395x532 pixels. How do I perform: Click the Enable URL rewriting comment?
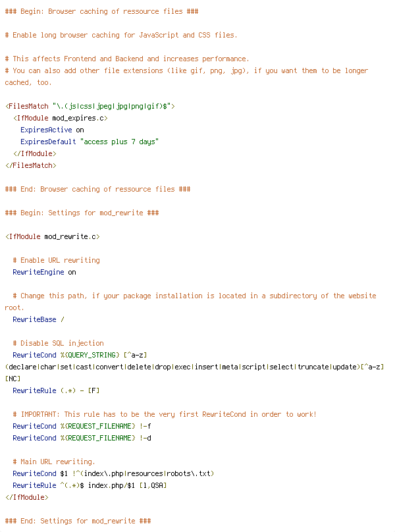pos(57,260)
